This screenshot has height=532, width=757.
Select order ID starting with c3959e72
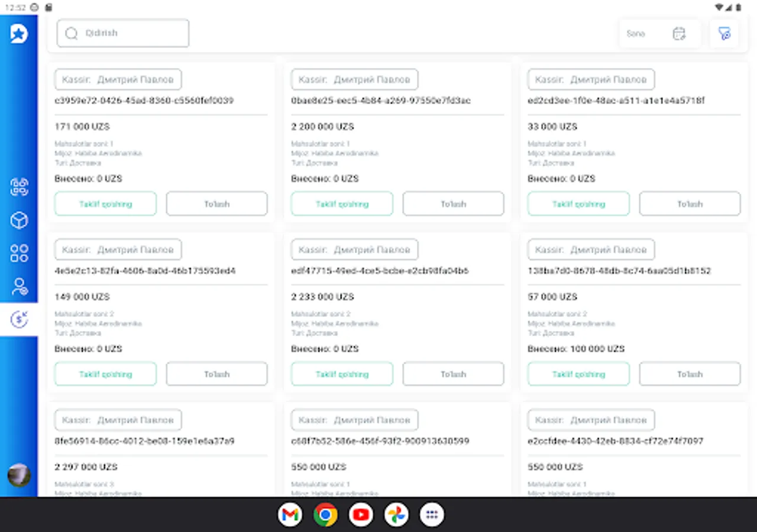click(x=144, y=100)
